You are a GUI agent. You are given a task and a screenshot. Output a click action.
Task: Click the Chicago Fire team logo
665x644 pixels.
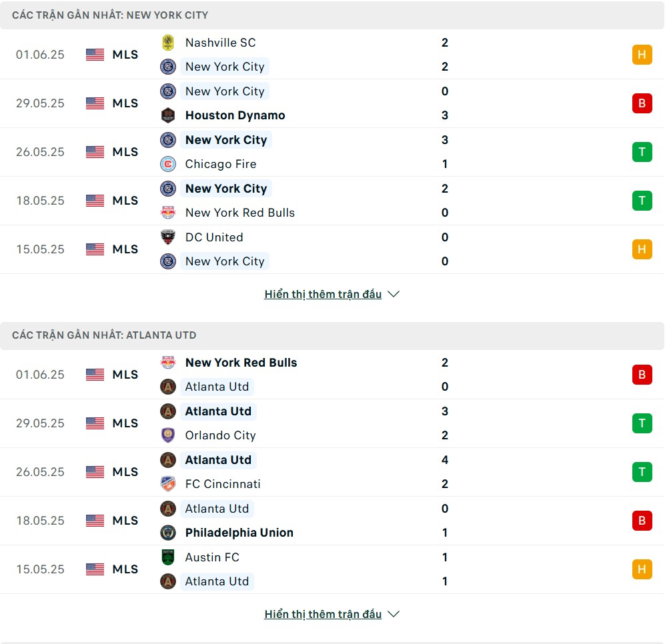click(x=168, y=164)
